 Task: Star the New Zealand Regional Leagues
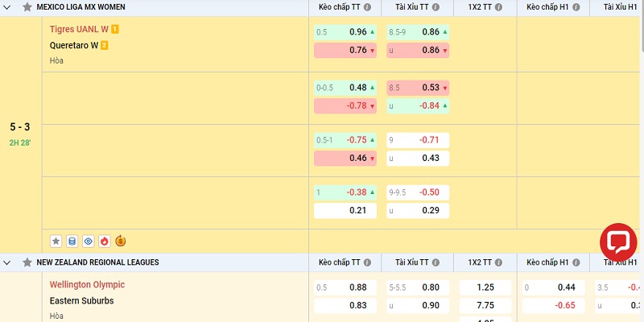(27, 262)
